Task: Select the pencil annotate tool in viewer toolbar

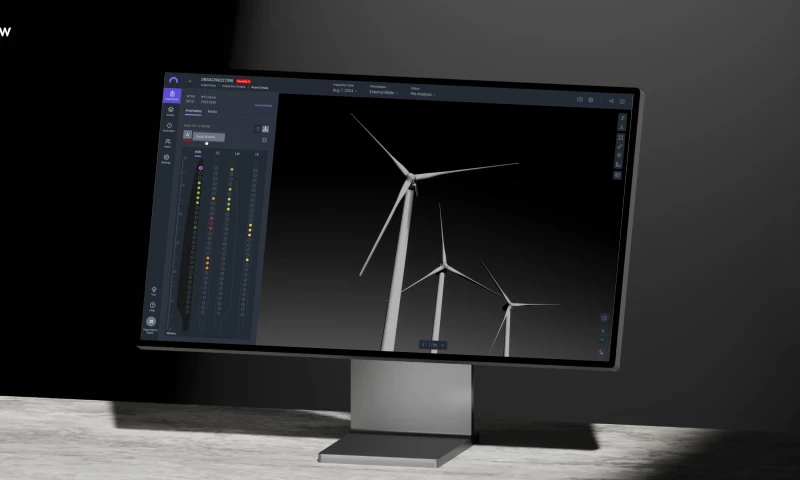Action: click(x=620, y=146)
